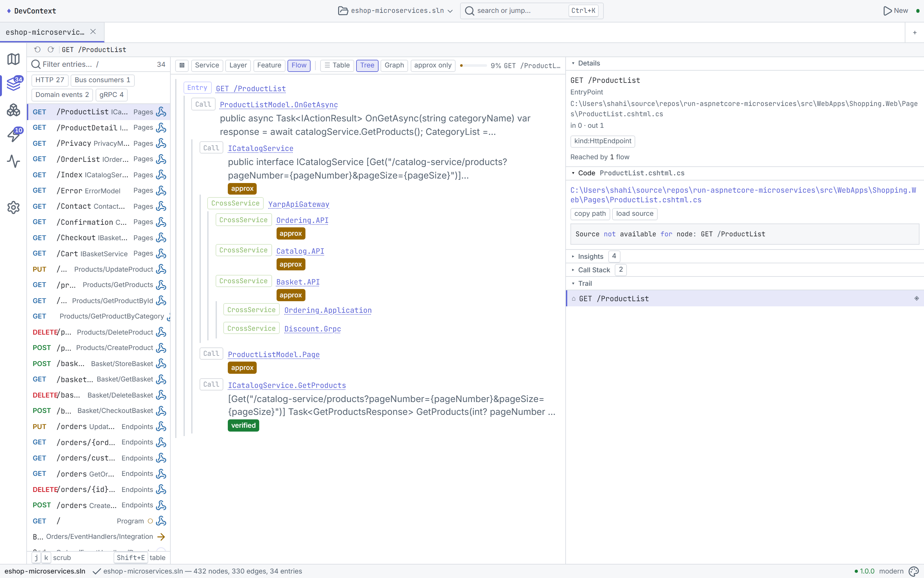The image size is (924, 578).
Task: Open the source file path link in Code
Action: point(743,195)
